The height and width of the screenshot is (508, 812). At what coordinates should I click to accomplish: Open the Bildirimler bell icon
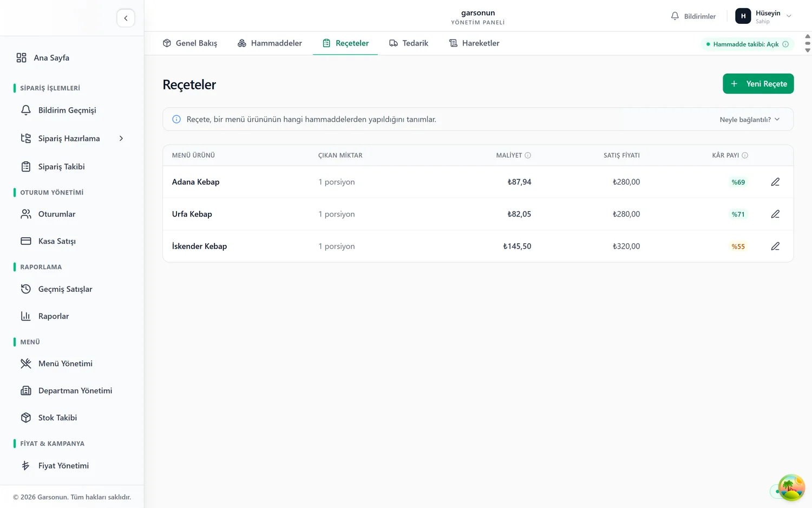pyautogui.click(x=675, y=16)
